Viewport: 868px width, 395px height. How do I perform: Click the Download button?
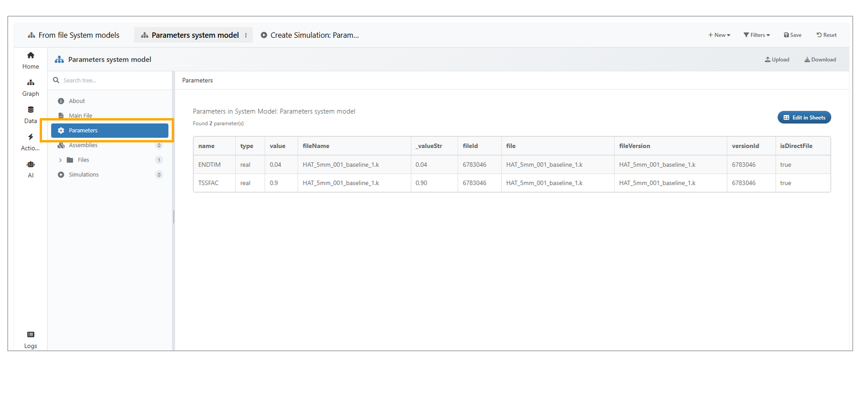pyautogui.click(x=820, y=60)
